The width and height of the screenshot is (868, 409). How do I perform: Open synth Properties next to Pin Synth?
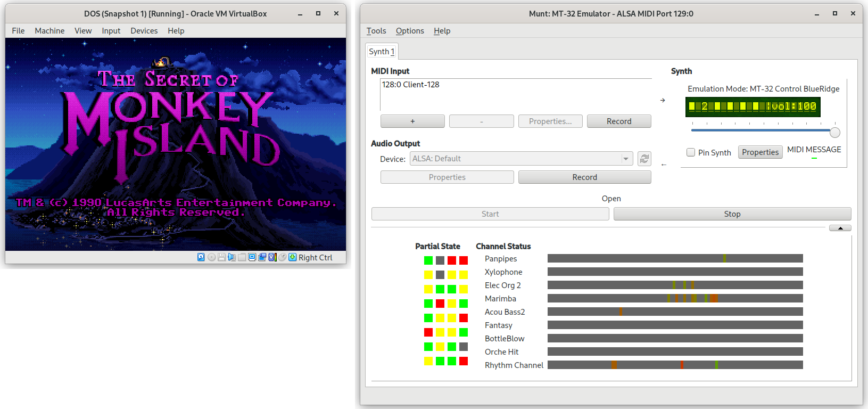coord(760,152)
